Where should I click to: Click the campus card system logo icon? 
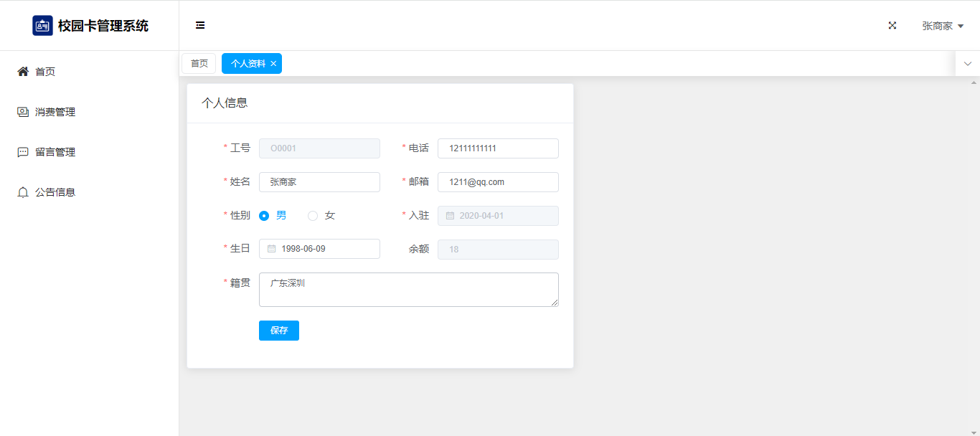42,26
